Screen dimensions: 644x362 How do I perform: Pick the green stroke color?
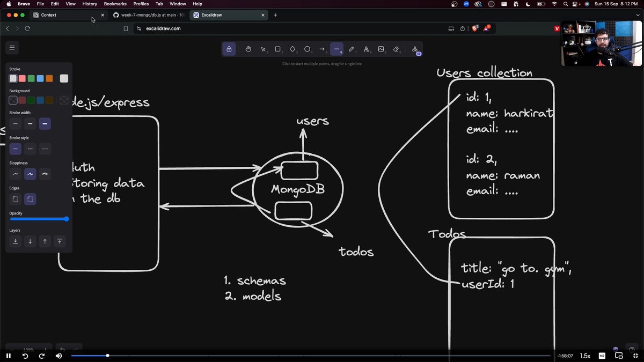pos(31,78)
